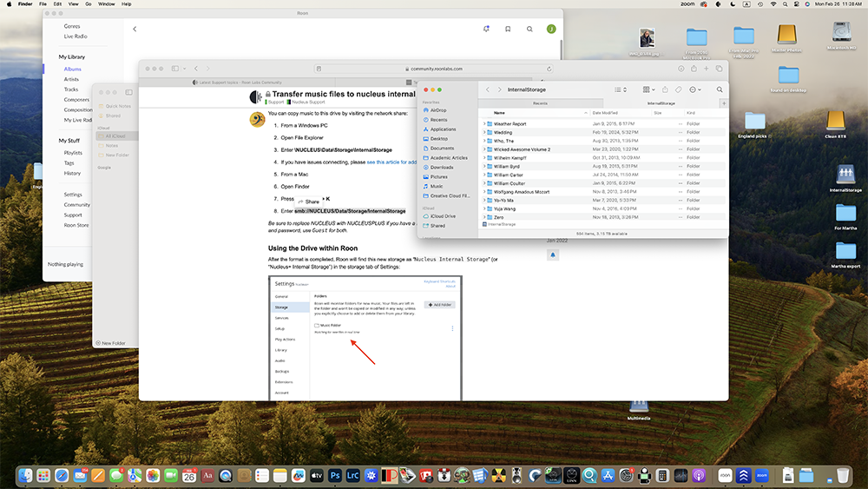Expand the Who, The folder
868x489 pixels.
(484, 141)
